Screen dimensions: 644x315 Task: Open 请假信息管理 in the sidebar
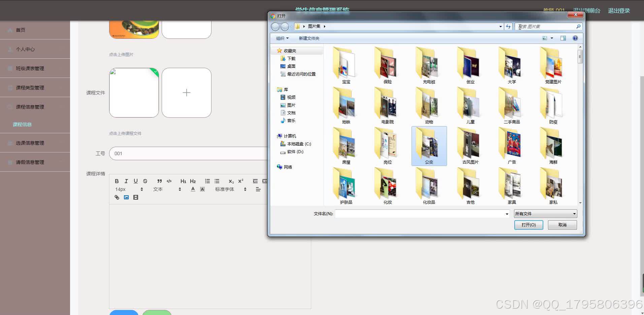point(35,162)
